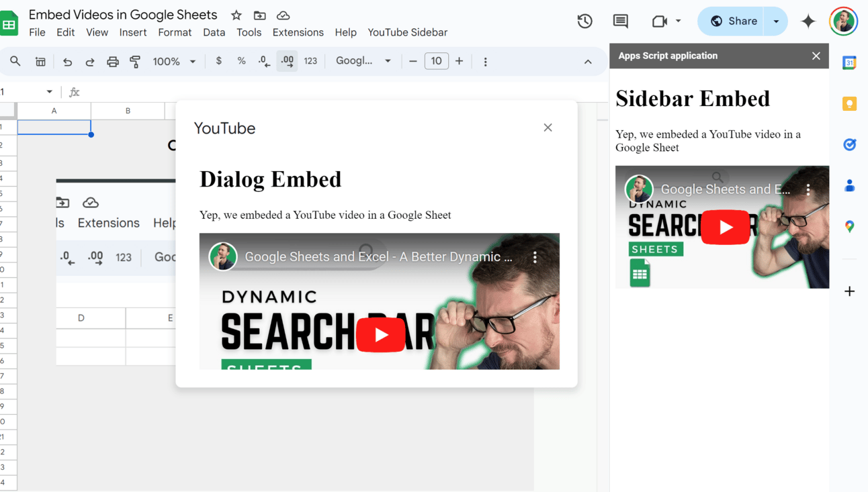868x492 pixels.
Task: Open Google Keep in the side panel
Action: pyautogui.click(x=849, y=103)
